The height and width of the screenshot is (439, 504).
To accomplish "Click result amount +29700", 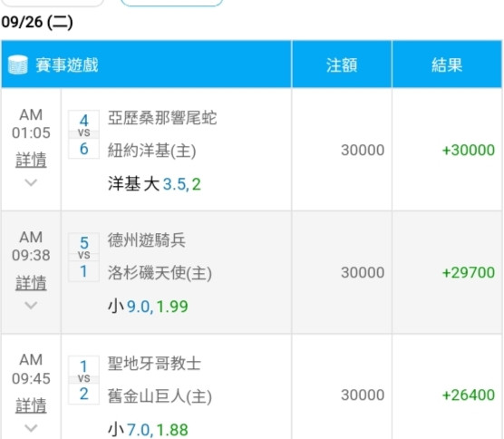I will click(x=469, y=273).
